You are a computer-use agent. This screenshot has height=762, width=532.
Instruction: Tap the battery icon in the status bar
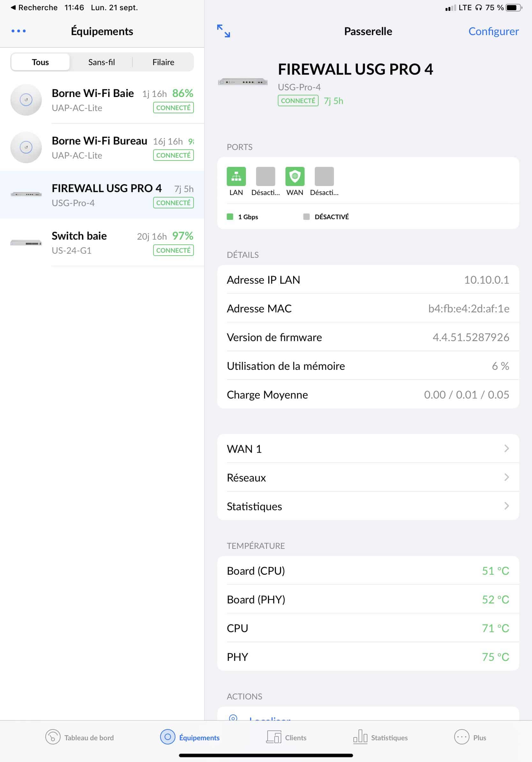(514, 8)
